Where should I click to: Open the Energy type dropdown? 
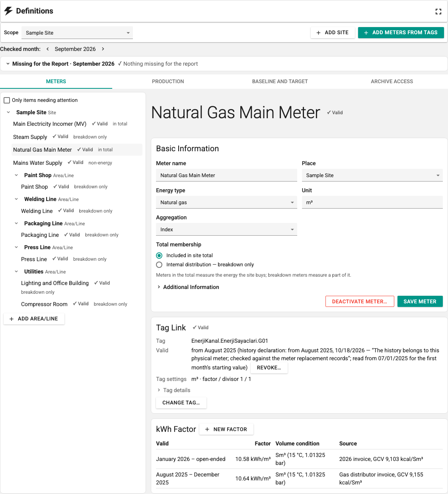[x=226, y=202]
